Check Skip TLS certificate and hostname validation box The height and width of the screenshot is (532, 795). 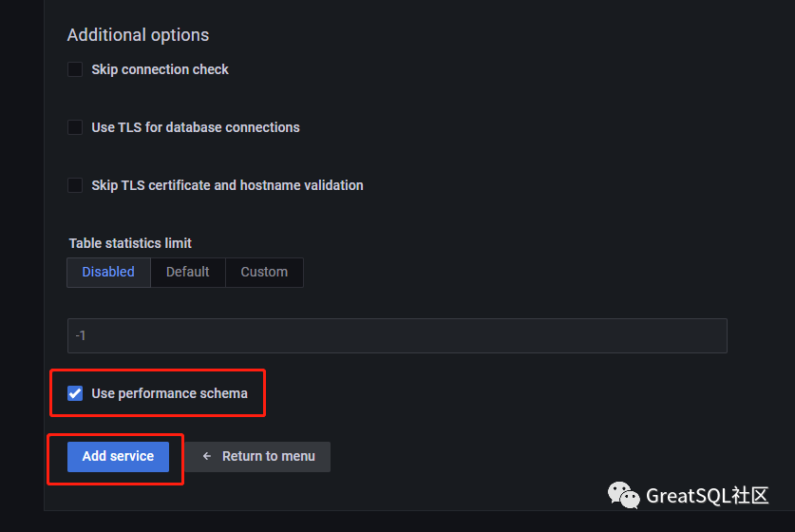pyautogui.click(x=75, y=185)
